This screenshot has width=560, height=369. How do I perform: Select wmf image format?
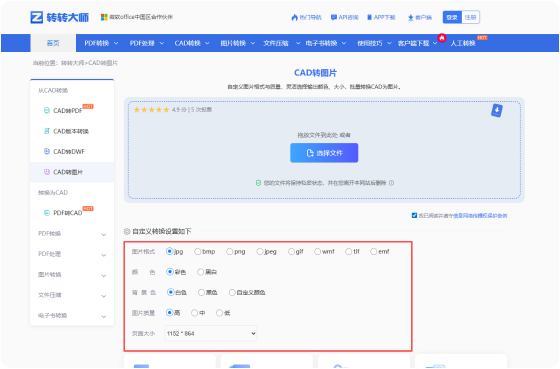(x=317, y=251)
